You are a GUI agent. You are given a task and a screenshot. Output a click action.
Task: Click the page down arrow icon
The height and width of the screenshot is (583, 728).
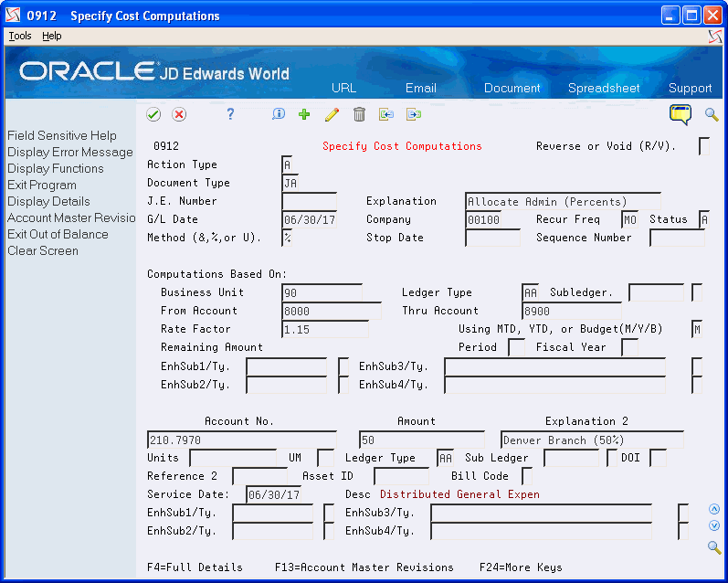pos(714,525)
